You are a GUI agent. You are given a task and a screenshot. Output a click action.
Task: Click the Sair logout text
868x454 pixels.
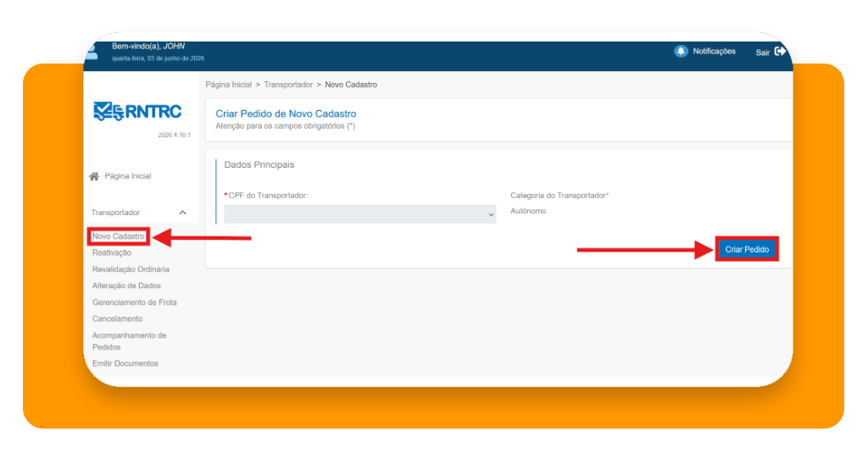[763, 53]
